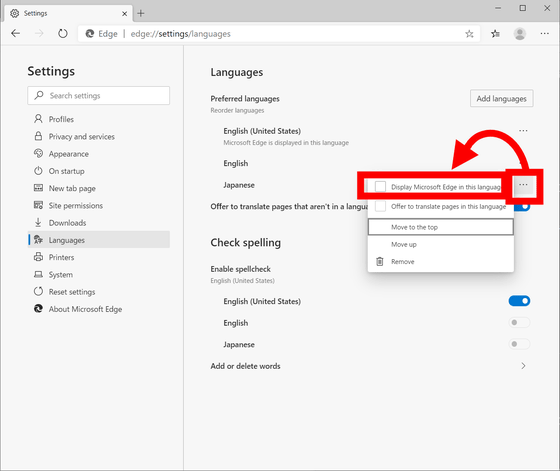Screen dimensions: 560x471
Task: Click the Site permissions icon
Action: 38,205
